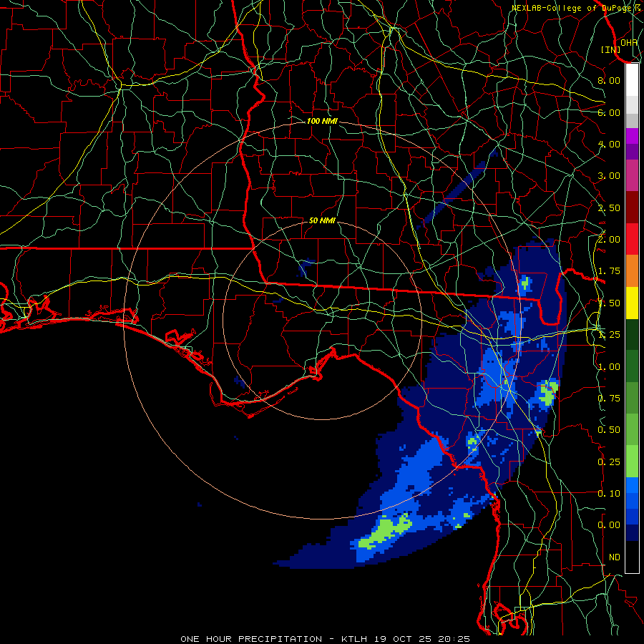Click the 8.00 legend value

[609, 80]
